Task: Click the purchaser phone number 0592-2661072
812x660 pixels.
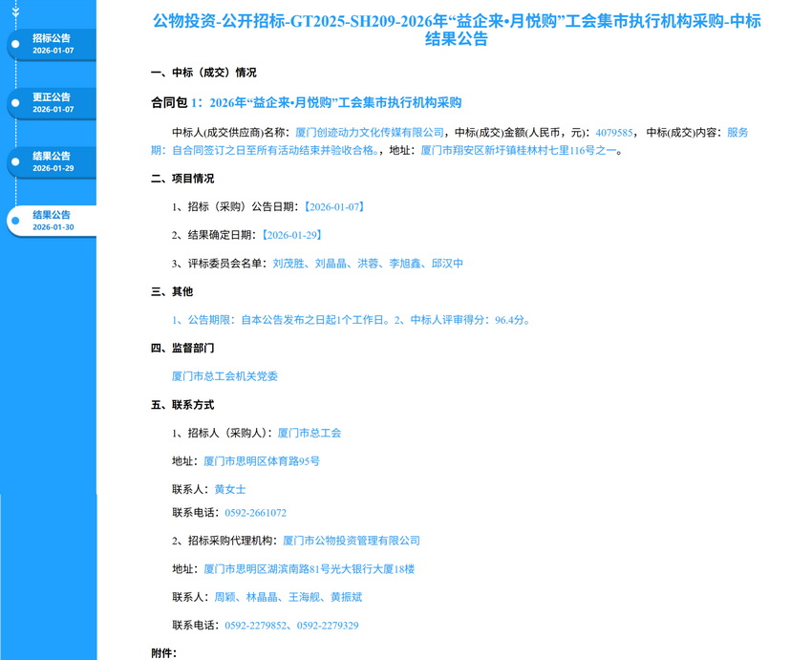Action: click(x=255, y=513)
